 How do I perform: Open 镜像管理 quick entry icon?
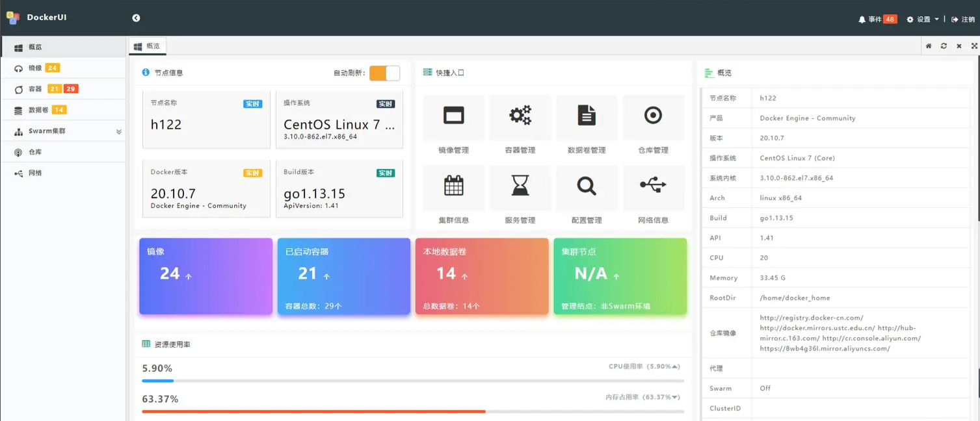point(453,116)
